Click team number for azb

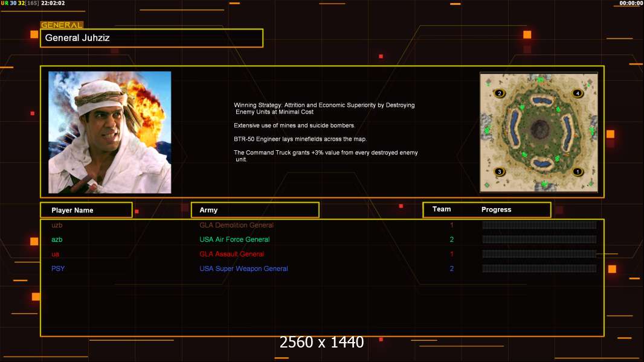(x=452, y=240)
